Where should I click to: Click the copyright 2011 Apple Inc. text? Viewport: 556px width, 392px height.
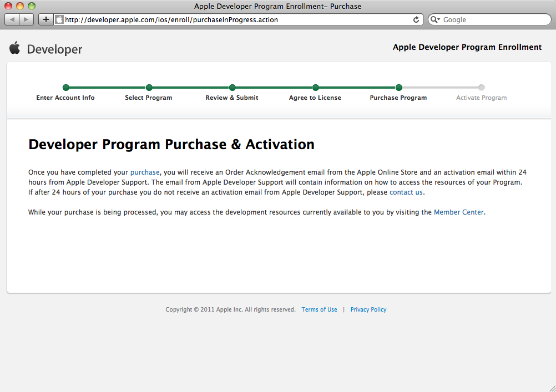230,309
